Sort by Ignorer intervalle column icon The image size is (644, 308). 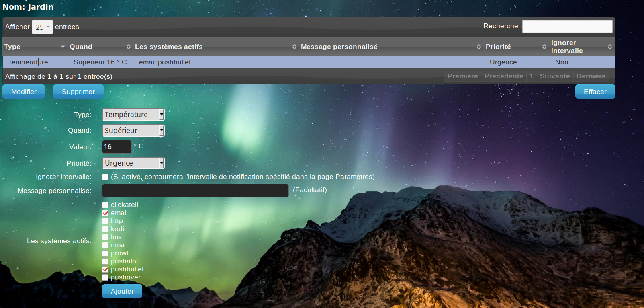610,47
